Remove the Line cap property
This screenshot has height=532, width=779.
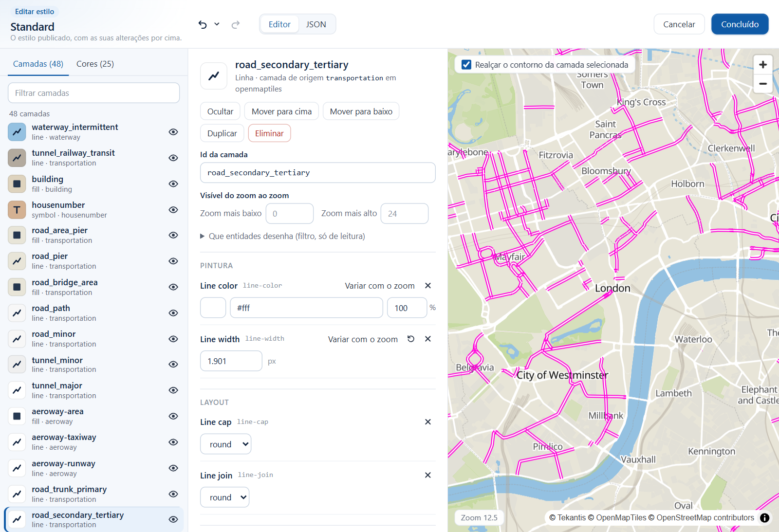coord(428,422)
